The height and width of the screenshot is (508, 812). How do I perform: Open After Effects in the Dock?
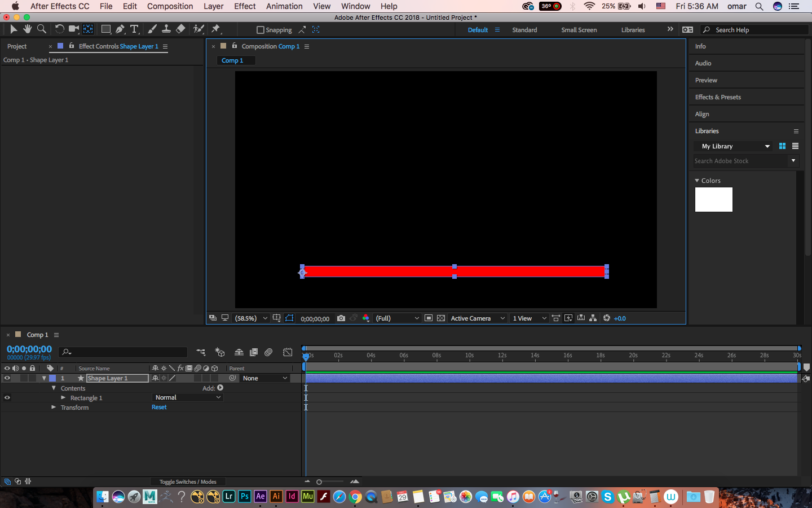pyautogui.click(x=261, y=497)
